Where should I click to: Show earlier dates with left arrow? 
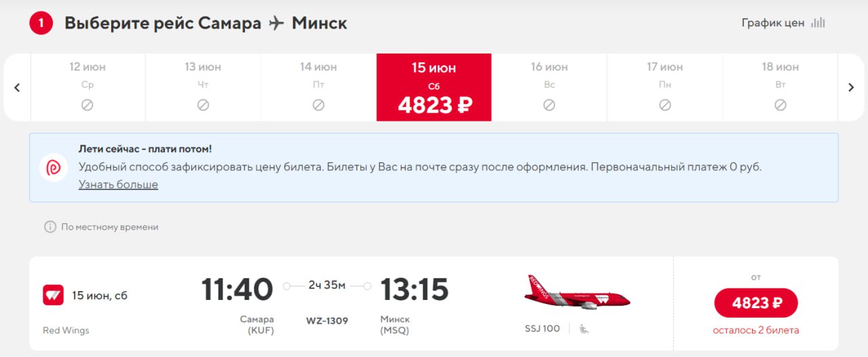point(18,88)
